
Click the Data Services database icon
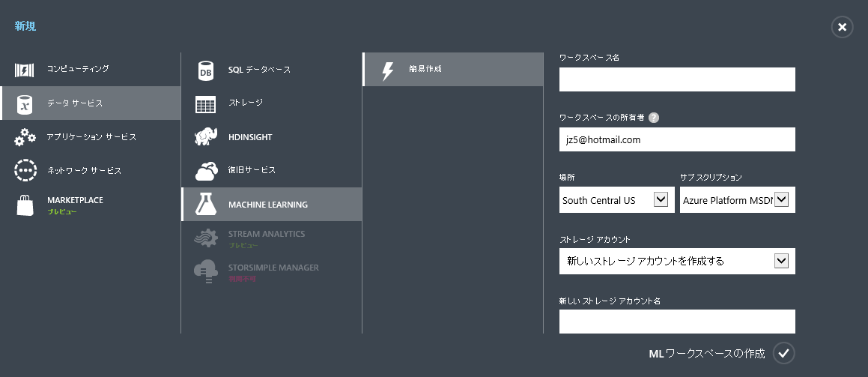[x=25, y=104]
